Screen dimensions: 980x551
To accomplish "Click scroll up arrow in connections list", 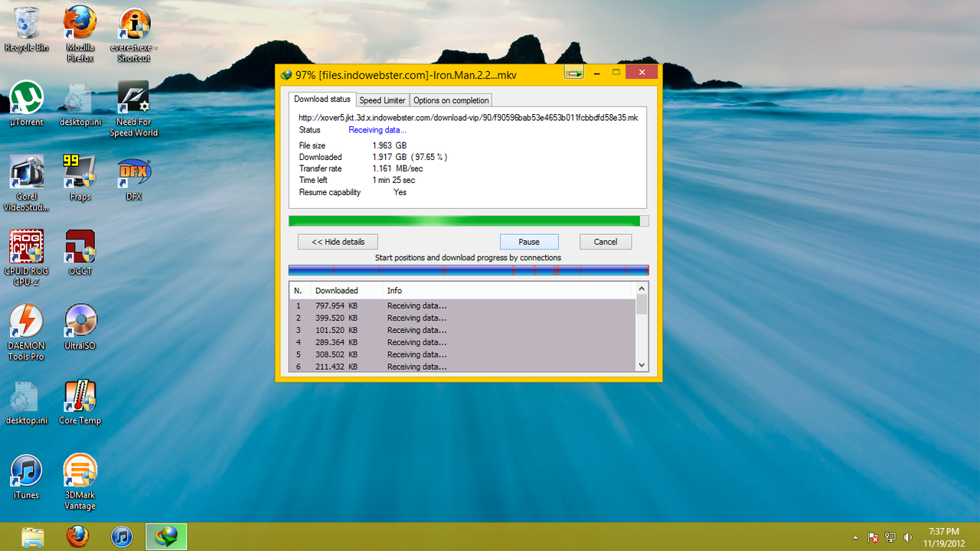I will [642, 290].
